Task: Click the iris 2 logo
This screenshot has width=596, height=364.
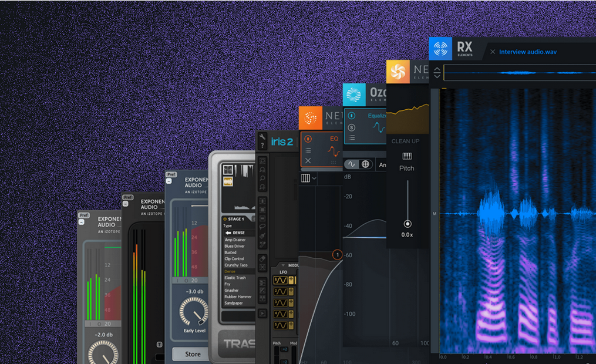Action: tap(282, 141)
